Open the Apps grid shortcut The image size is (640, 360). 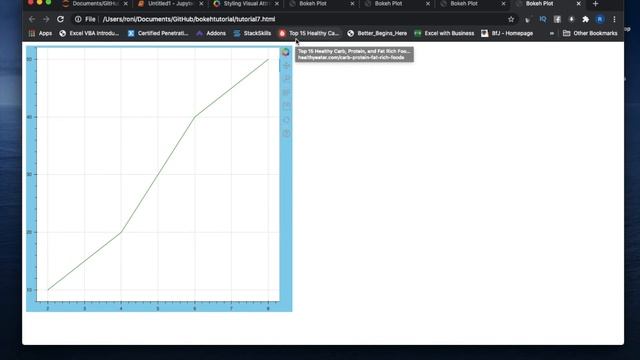(x=40, y=33)
